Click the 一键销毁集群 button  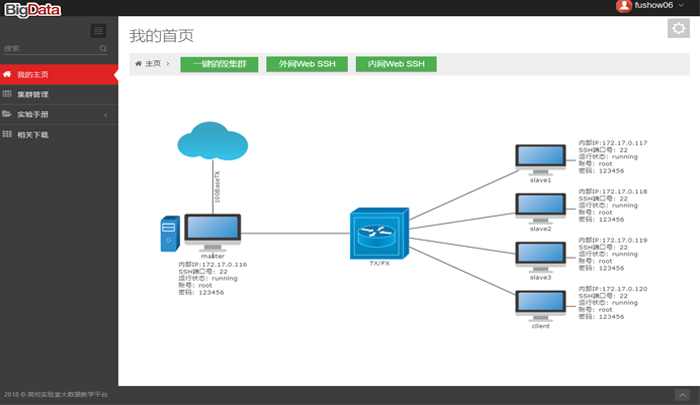(219, 64)
